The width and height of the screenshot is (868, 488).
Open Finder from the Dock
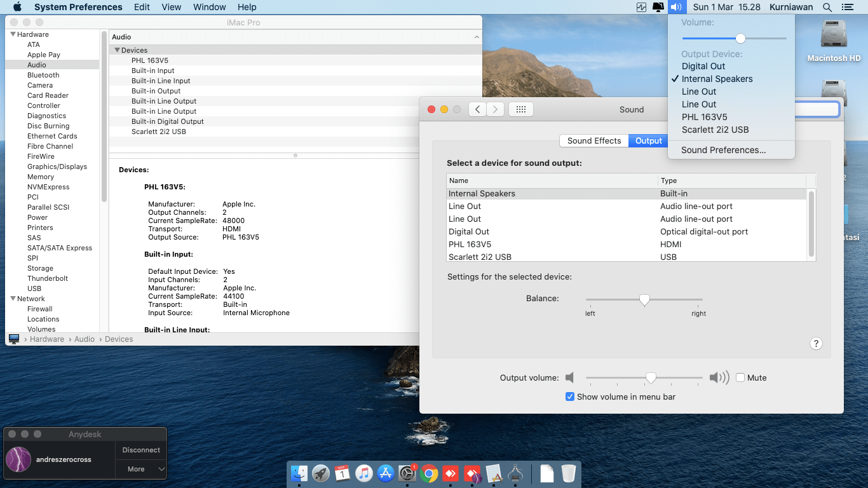pos(299,473)
